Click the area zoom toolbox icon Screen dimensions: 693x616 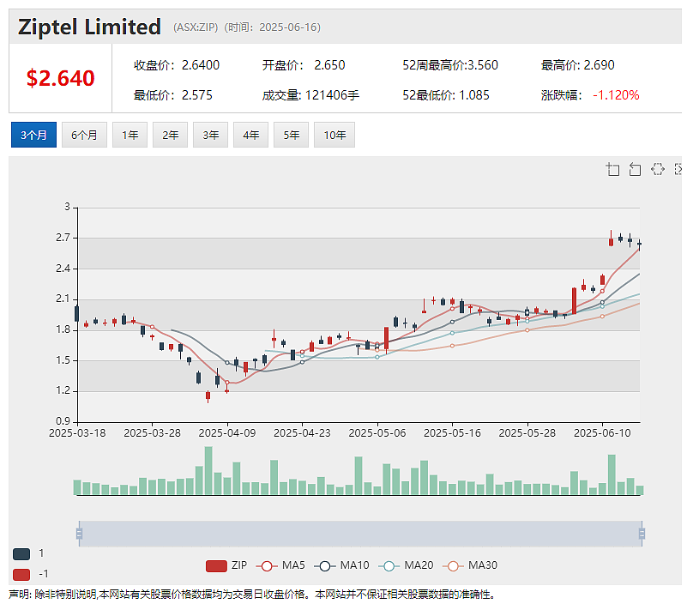point(612,169)
